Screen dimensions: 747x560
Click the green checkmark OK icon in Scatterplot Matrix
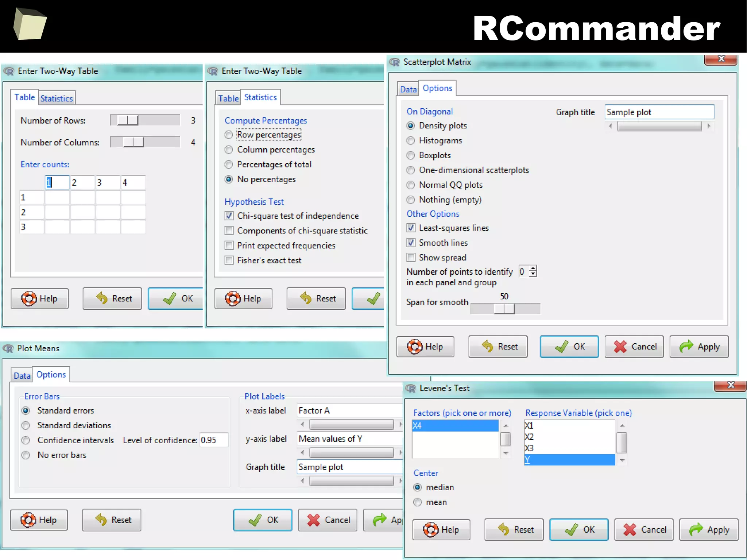561,347
